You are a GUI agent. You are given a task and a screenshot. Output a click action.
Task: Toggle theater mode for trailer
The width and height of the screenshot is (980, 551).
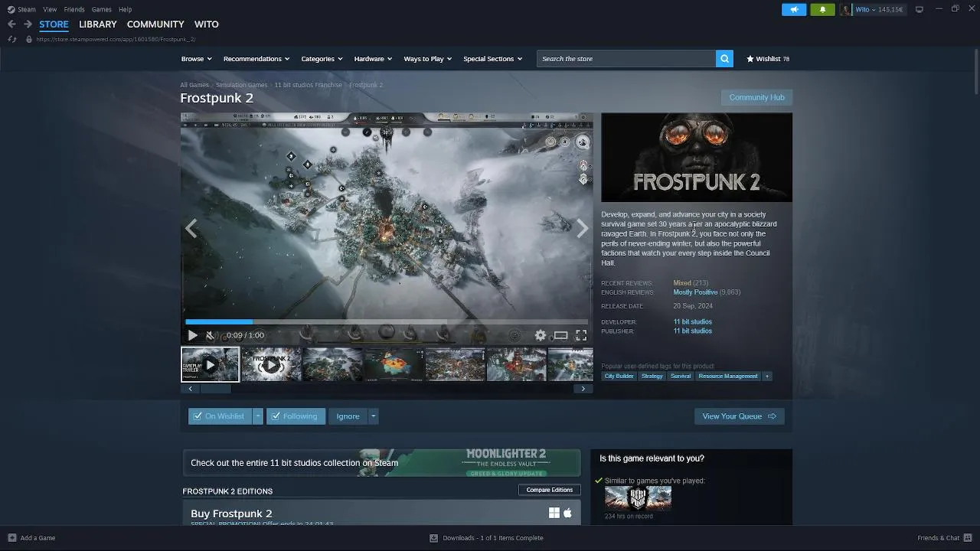(561, 335)
